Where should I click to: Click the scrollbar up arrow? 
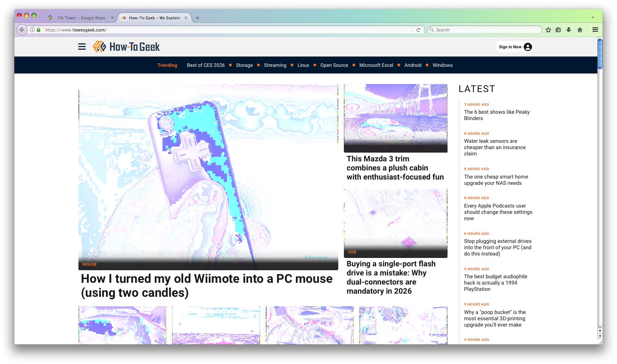coord(600,330)
